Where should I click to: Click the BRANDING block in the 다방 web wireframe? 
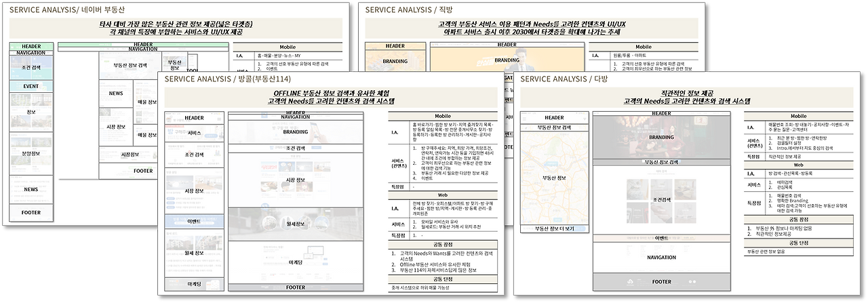[x=661, y=136]
